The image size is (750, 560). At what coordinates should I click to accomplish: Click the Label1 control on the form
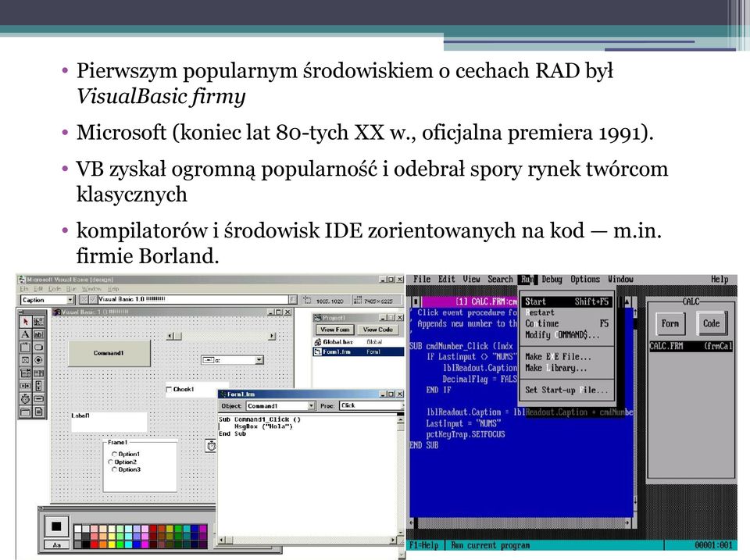tap(109, 422)
